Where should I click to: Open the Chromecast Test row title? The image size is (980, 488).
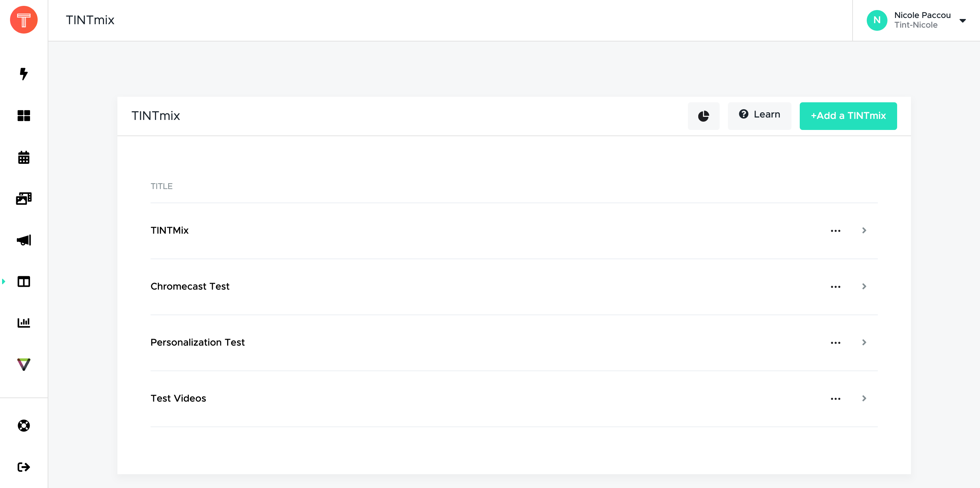(x=190, y=286)
